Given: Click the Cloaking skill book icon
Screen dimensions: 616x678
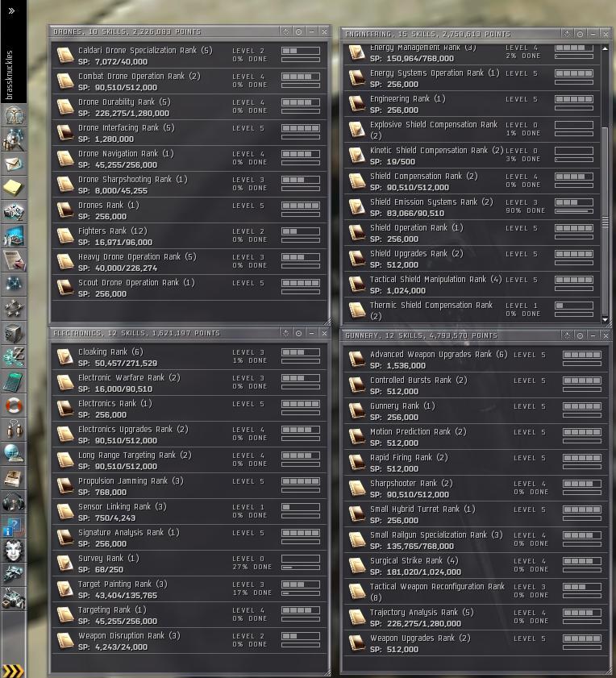Looking at the screenshot, I should [x=65, y=356].
